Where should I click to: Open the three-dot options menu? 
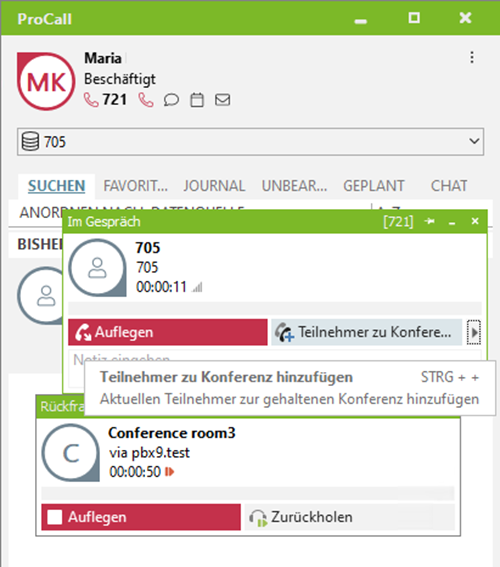tap(472, 57)
